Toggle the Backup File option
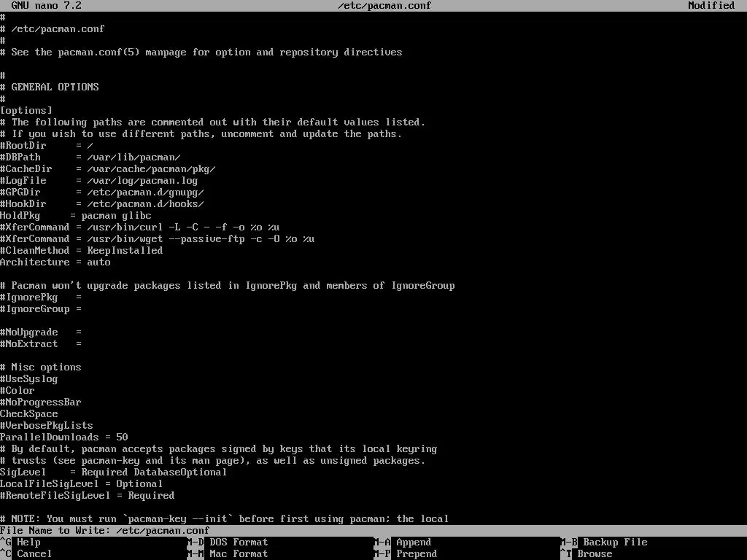Image resolution: width=747 pixels, height=560 pixels. click(604, 542)
